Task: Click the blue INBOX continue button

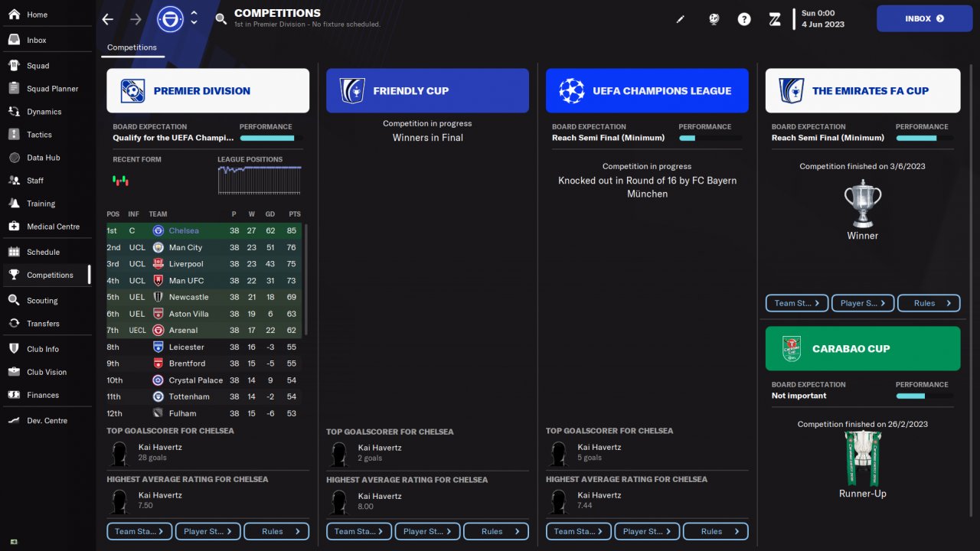Action: 924,18
